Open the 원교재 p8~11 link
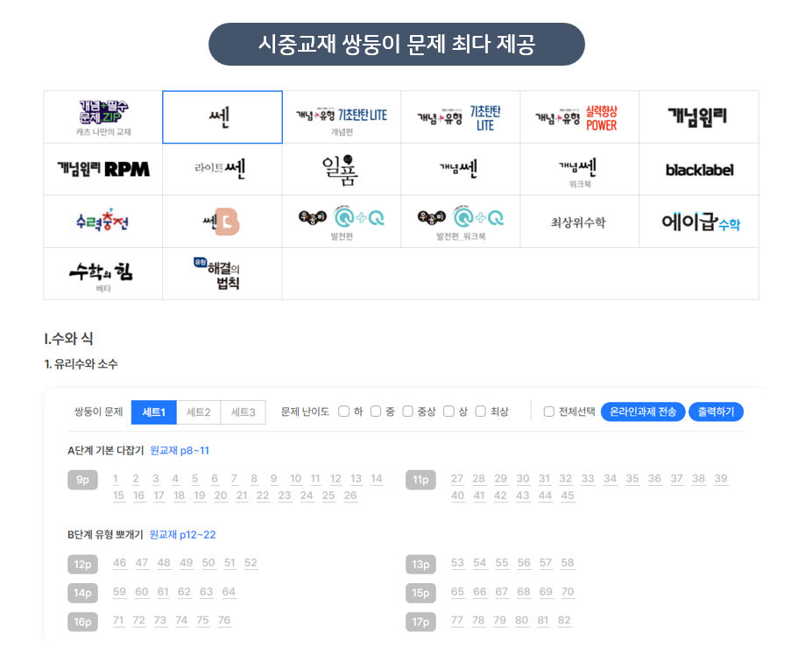812x647 pixels. pos(180,451)
